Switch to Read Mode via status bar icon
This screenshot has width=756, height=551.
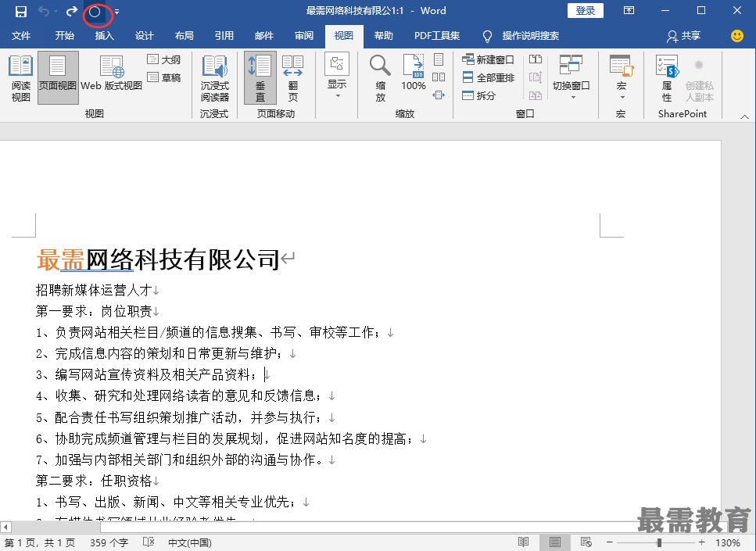(x=523, y=542)
